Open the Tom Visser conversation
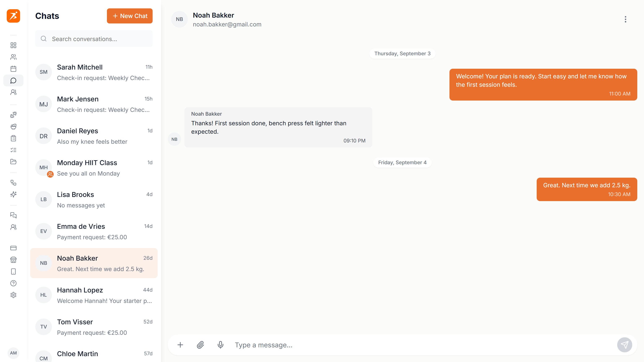This screenshot has width=644, height=362. 94,327
